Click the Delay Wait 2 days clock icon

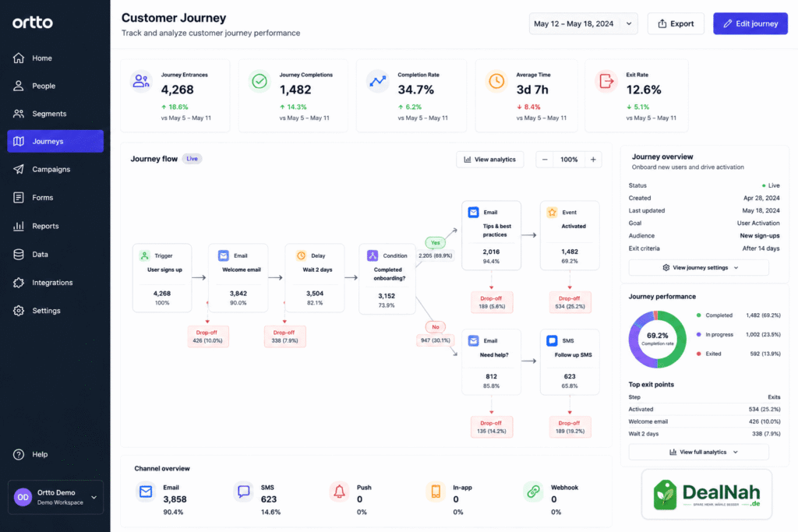(301, 255)
